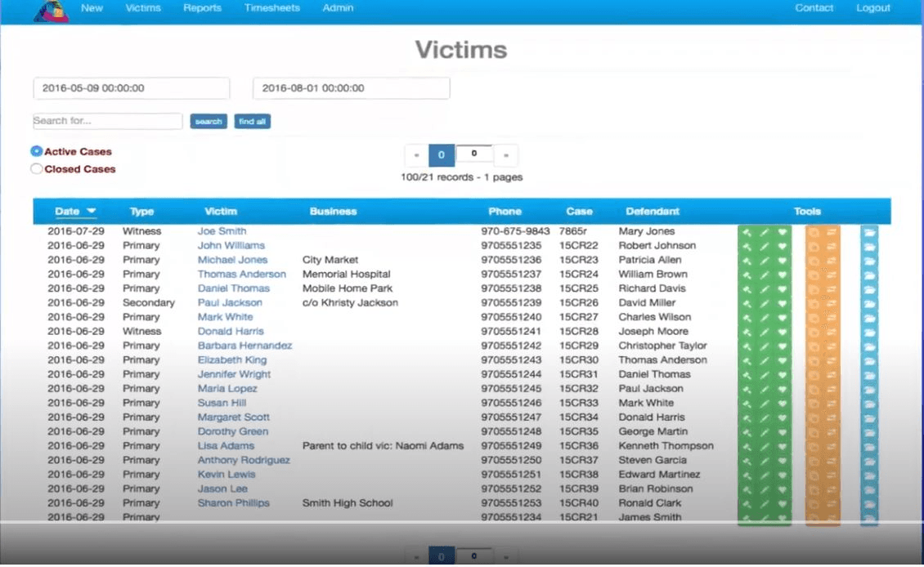Image resolution: width=924 pixels, height=567 pixels.
Task: Click the heart icon for Margaret Scott
Action: 782,417
